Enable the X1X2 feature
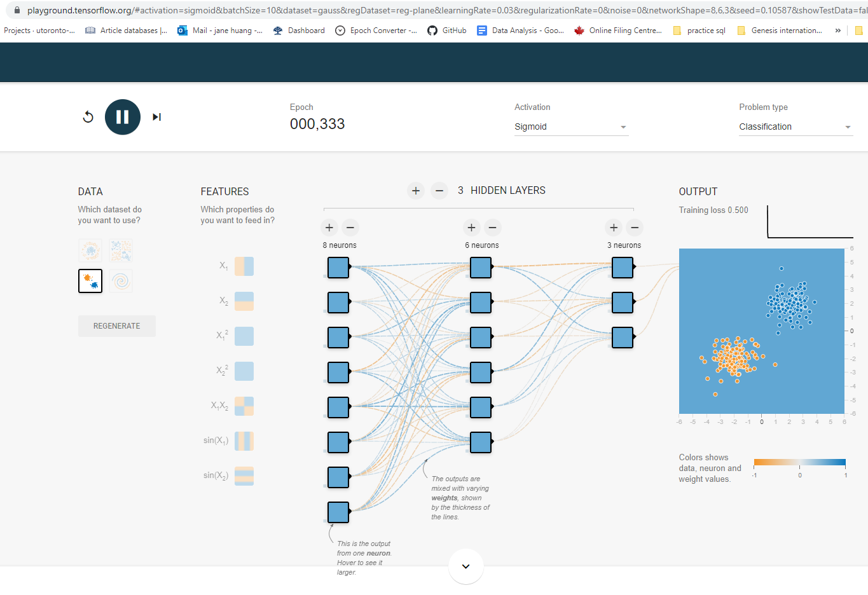Screen dimensions: 868x595 coord(244,406)
